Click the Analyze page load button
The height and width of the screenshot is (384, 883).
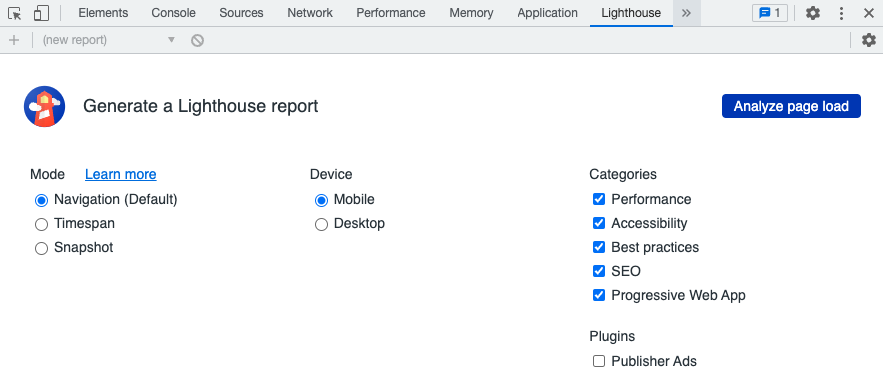coord(791,106)
